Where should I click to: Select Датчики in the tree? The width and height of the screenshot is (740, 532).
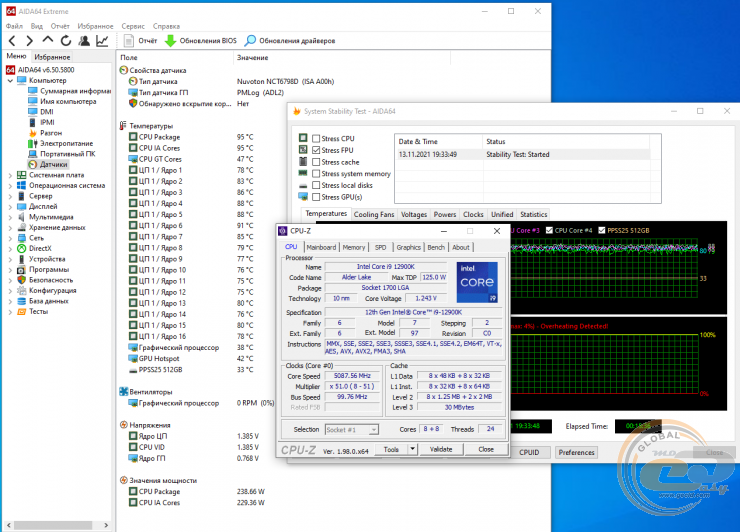pos(49,164)
